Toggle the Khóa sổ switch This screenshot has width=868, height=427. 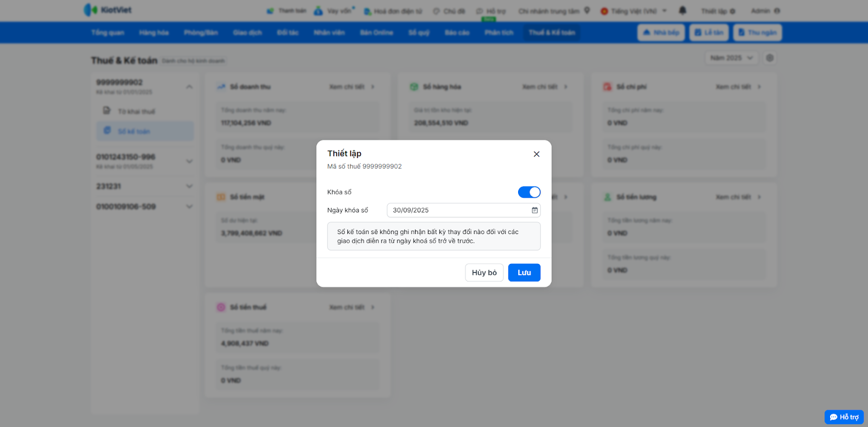coord(529,192)
